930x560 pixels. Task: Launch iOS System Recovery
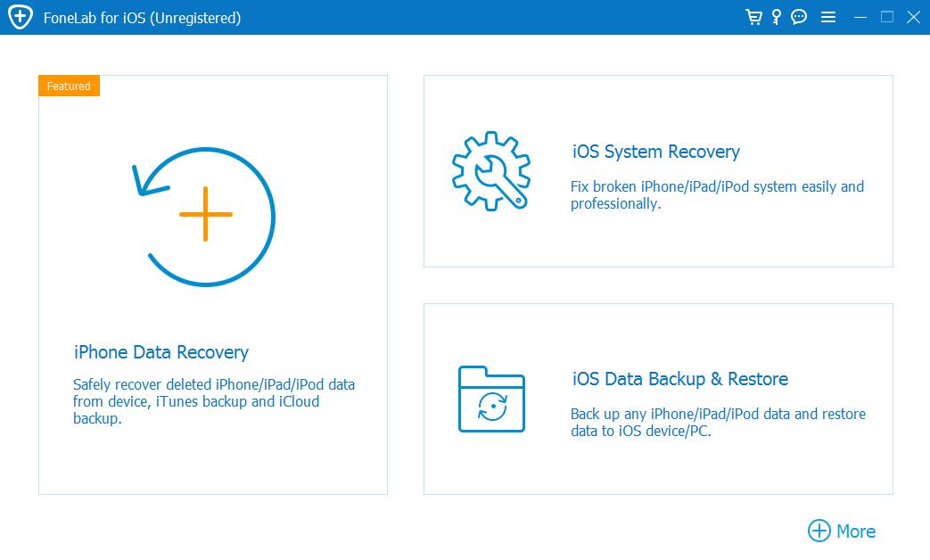[656, 171]
